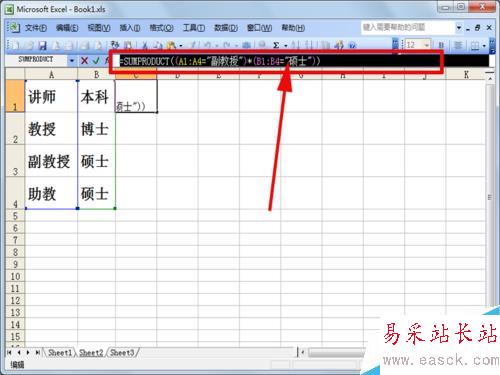Screen dimensions: 500x375
Task: Confirm the formula with green check mark
Action: click(x=96, y=61)
